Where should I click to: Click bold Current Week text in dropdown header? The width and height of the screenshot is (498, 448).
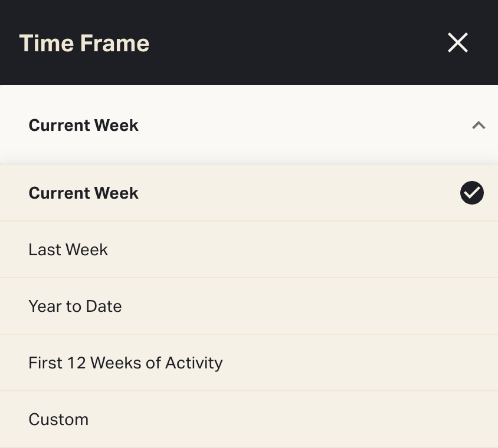[x=83, y=125]
